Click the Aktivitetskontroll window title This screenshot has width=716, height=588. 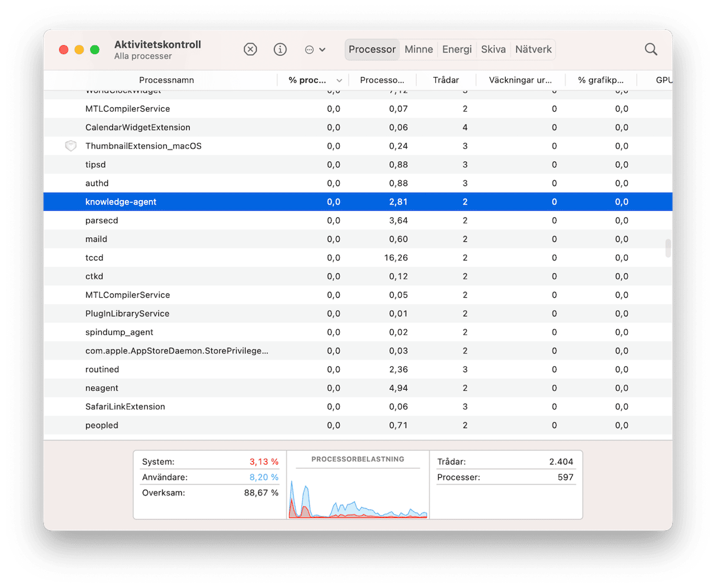(158, 45)
